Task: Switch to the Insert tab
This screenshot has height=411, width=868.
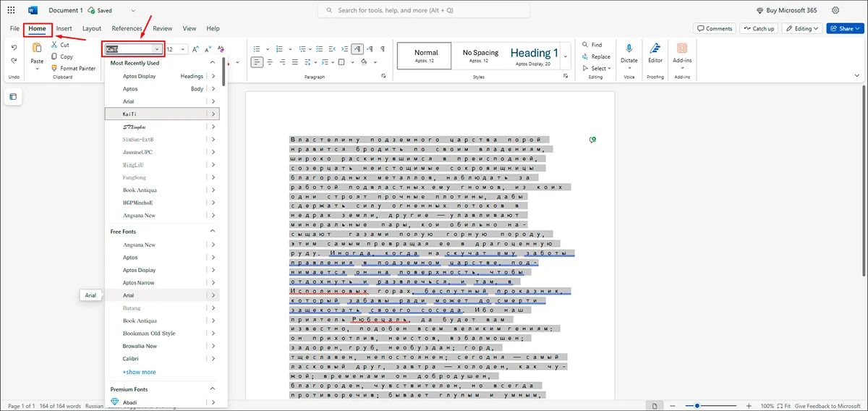Action: coord(64,29)
